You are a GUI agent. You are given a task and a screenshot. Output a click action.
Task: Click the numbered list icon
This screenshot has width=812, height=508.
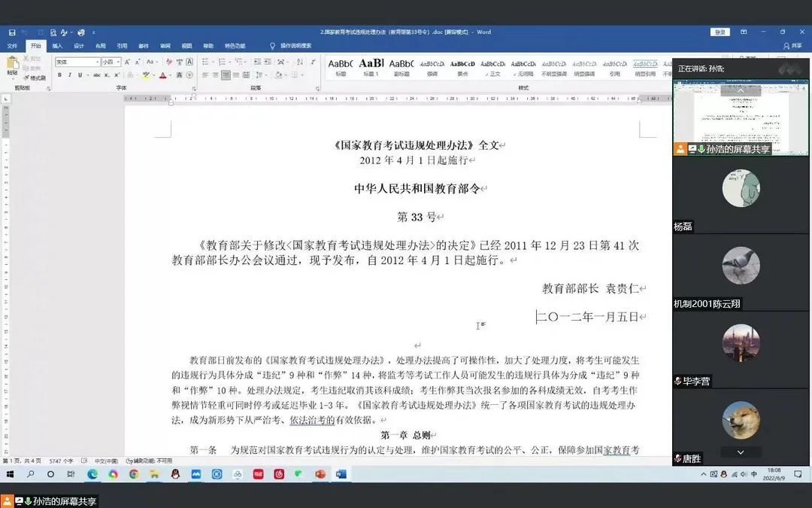pos(222,62)
